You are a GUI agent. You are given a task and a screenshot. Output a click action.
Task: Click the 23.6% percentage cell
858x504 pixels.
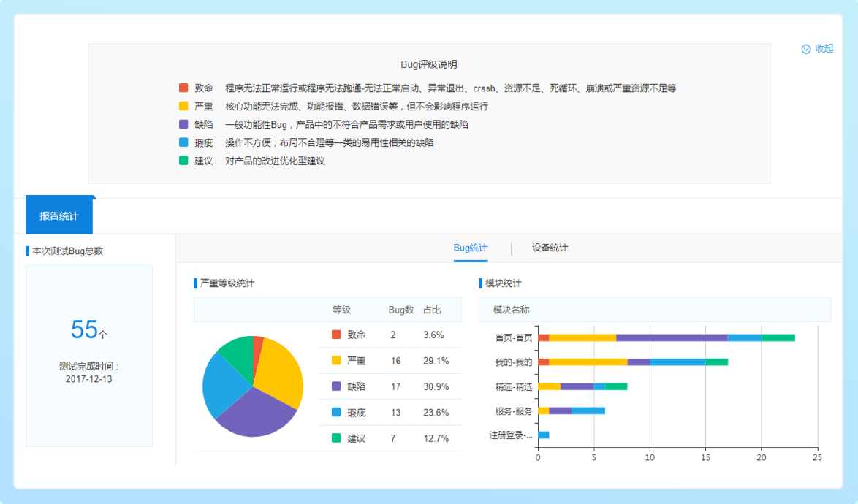[x=436, y=412]
